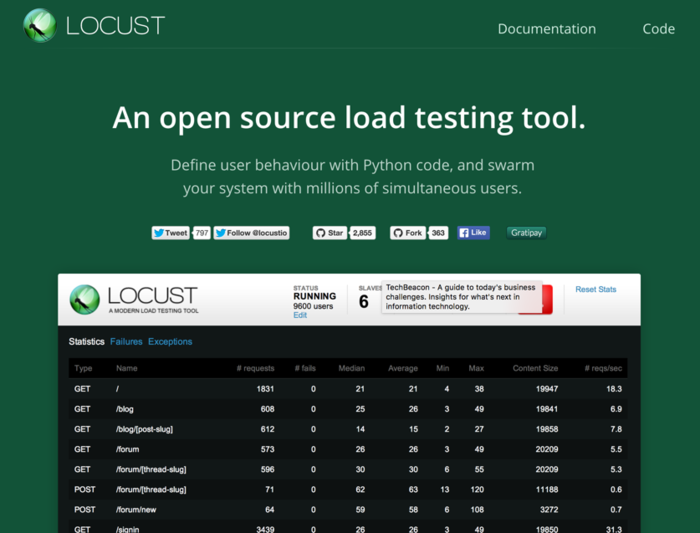Screen dimensions: 700x533
Task: Click content size value 11188
Action: pos(547,489)
